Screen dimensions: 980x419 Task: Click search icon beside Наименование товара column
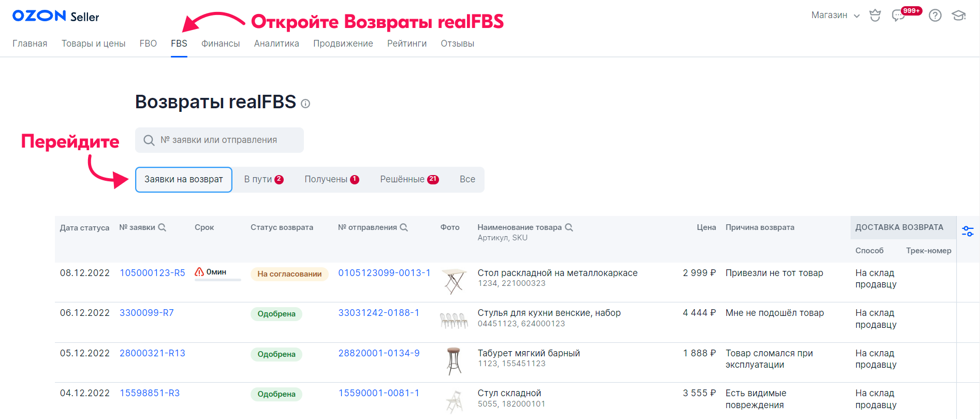point(569,227)
